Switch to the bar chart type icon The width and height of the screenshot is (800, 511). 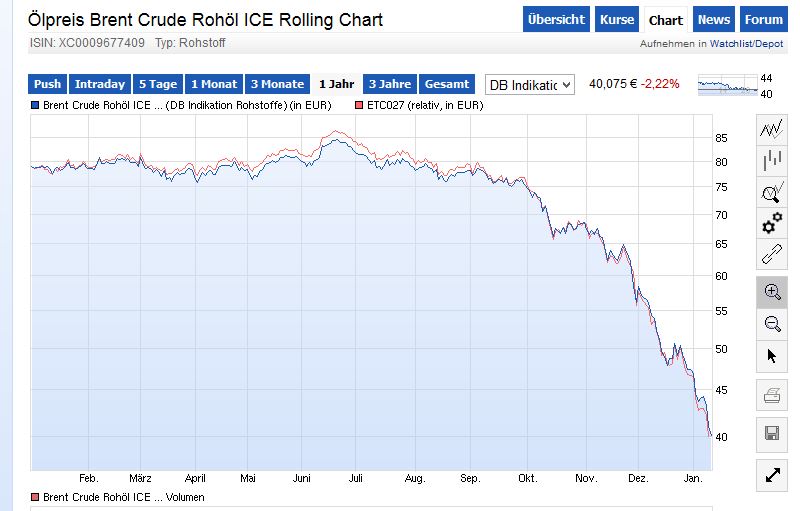771,160
